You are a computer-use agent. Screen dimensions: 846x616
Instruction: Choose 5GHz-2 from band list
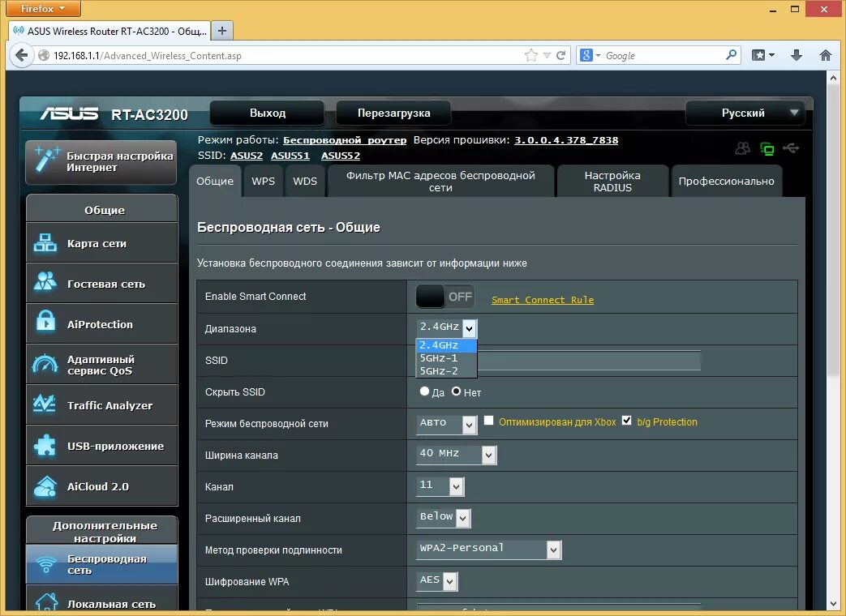[446, 371]
